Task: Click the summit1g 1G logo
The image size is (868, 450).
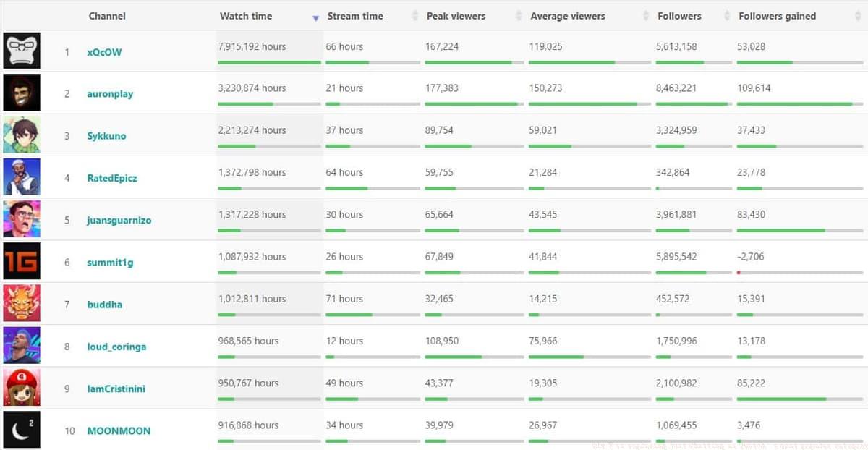Action: [22, 261]
